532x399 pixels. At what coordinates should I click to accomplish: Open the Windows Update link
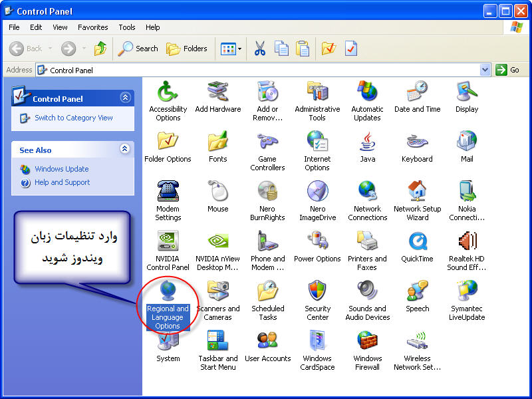62,169
